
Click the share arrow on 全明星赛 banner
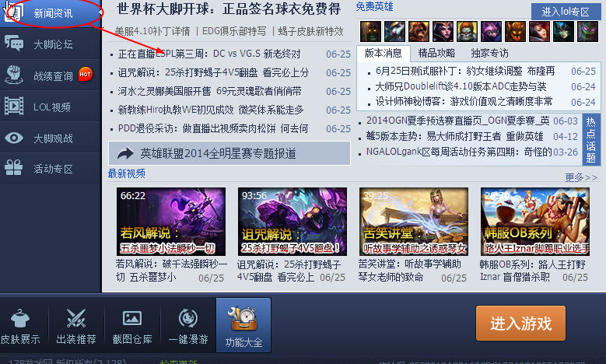pyautogui.click(x=125, y=153)
